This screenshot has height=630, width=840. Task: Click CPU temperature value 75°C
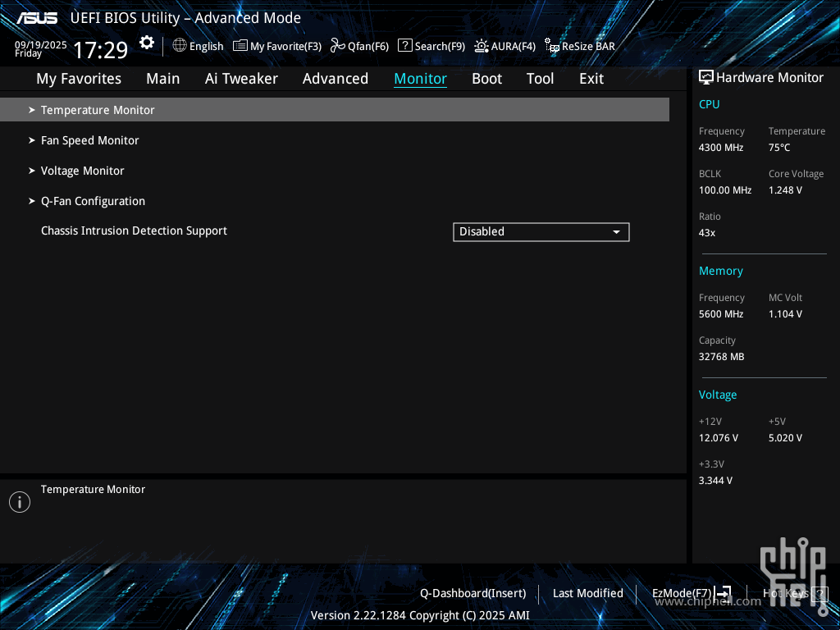pyautogui.click(x=779, y=148)
